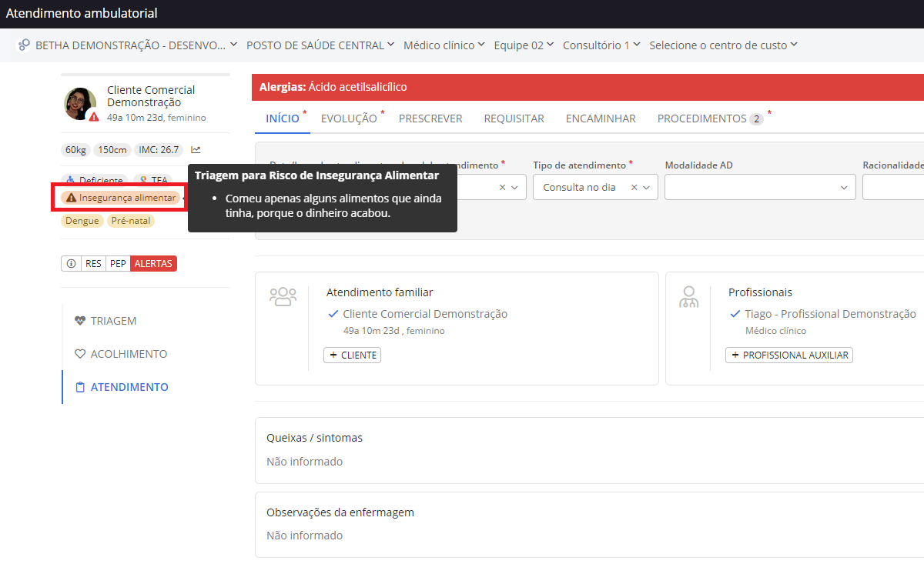924x564 pixels.
Task: Click the Insegurança alimentar warning tag
Action: click(120, 198)
